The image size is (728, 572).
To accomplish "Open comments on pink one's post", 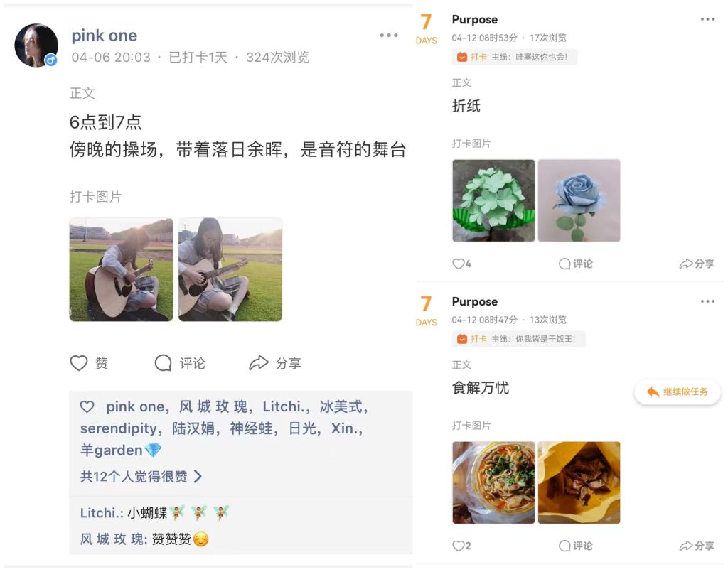I will point(180,363).
